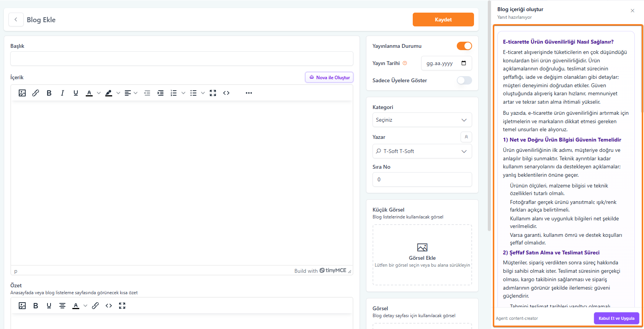Expand text color options in Özet editor

click(x=85, y=306)
